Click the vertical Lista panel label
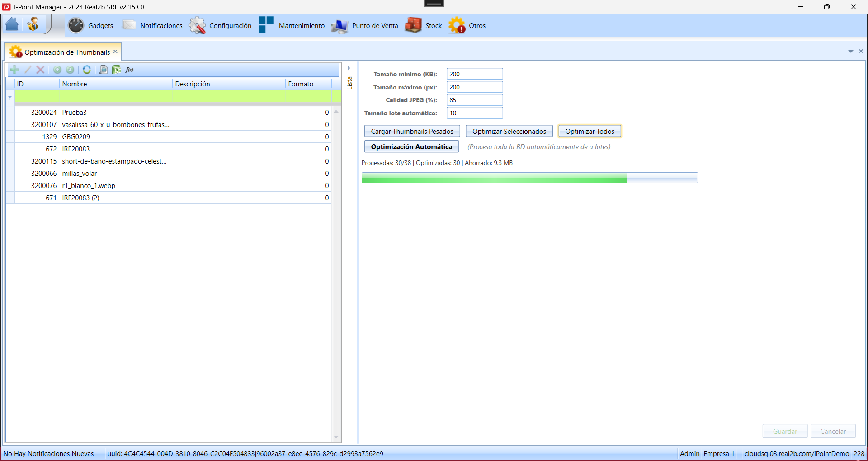 point(349,83)
